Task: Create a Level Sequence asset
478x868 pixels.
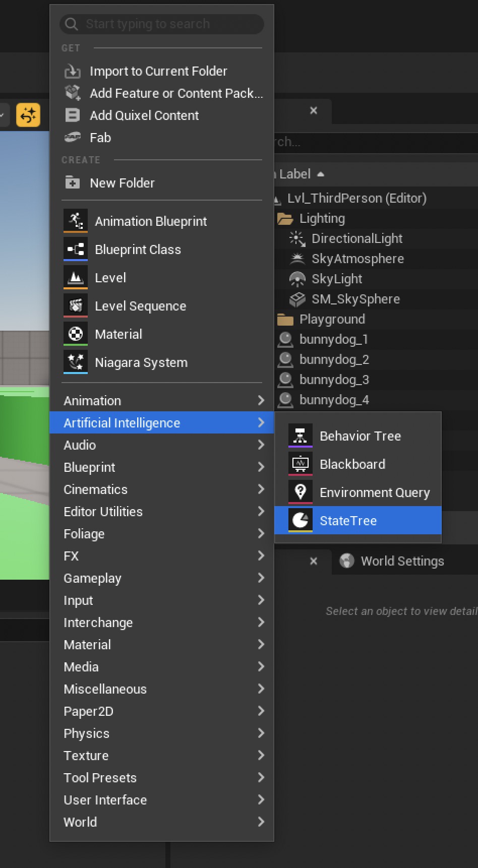Action: [140, 306]
